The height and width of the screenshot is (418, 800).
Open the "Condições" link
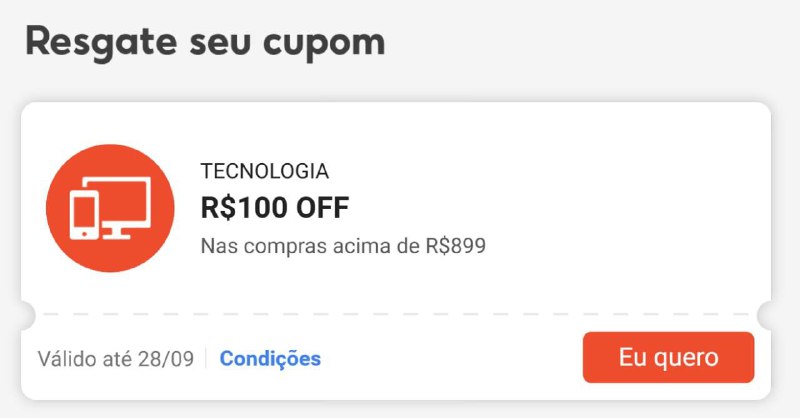pos(270,358)
